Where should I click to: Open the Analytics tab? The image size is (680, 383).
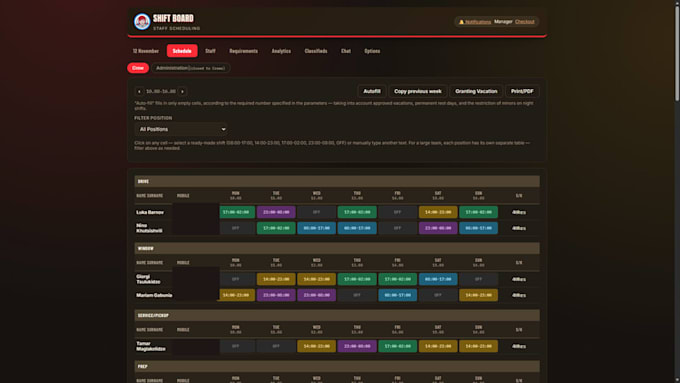click(281, 51)
